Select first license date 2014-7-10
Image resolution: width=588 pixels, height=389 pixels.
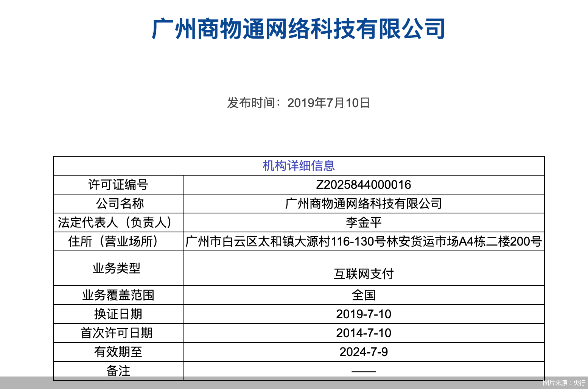[363, 333]
